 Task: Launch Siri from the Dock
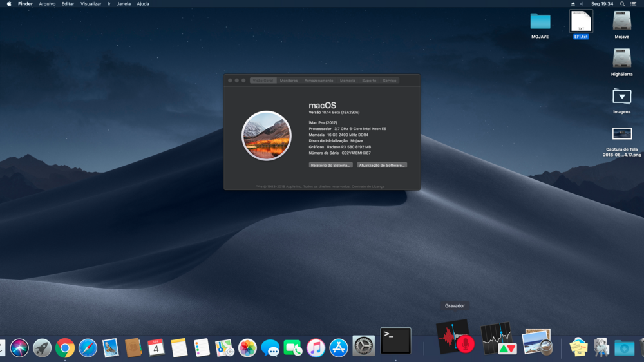(19, 348)
